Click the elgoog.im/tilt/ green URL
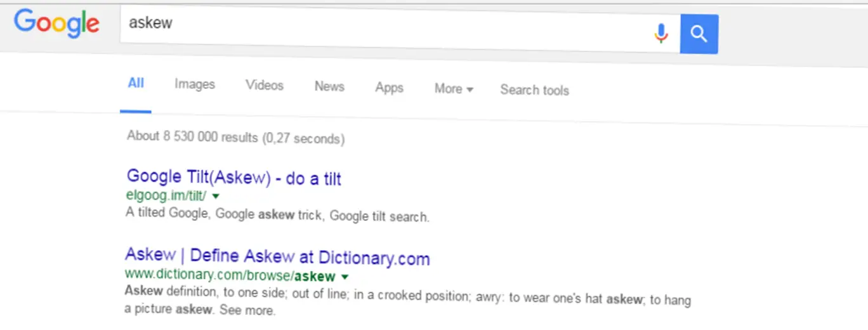The image size is (868, 330). click(x=166, y=195)
